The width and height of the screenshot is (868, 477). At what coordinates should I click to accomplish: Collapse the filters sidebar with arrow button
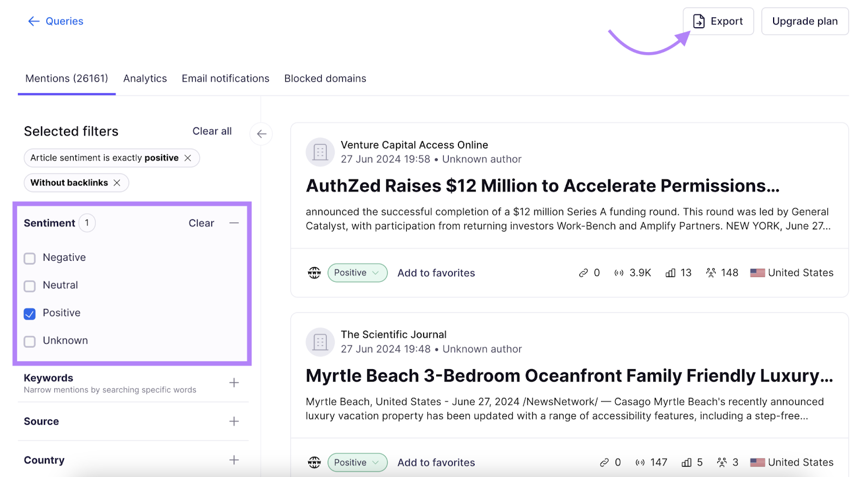tap(261, 134)
